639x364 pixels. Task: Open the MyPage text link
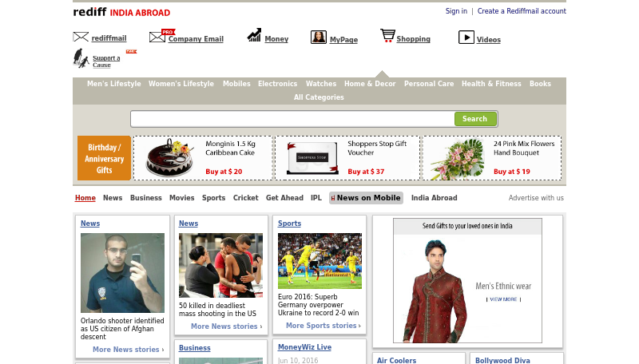tap(343, 39)
